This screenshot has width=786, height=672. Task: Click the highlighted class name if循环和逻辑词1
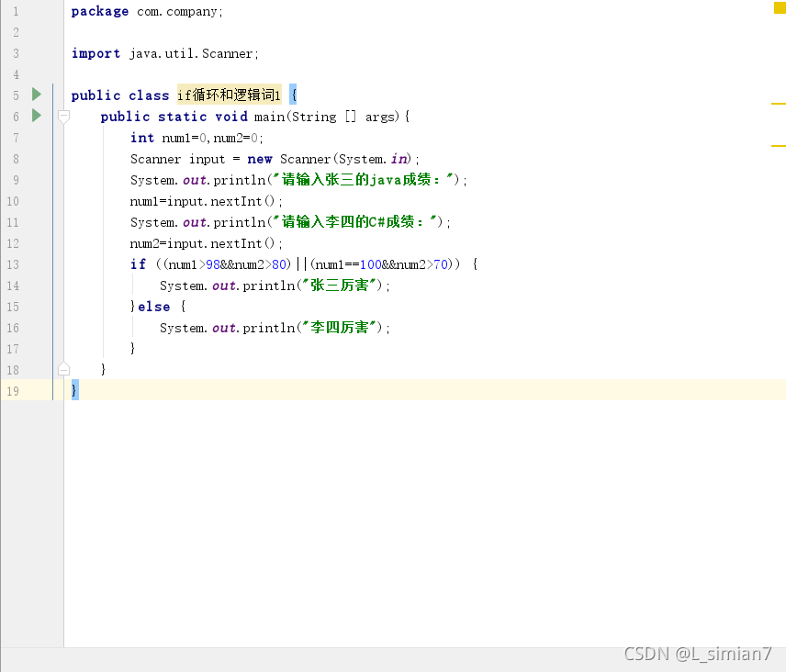[x=229, y=95]
